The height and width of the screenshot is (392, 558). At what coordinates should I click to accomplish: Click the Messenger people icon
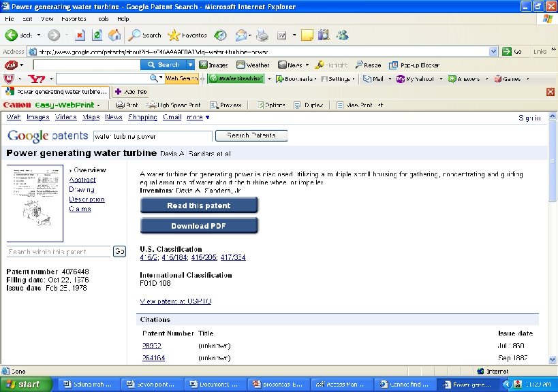tap(342, 35)
